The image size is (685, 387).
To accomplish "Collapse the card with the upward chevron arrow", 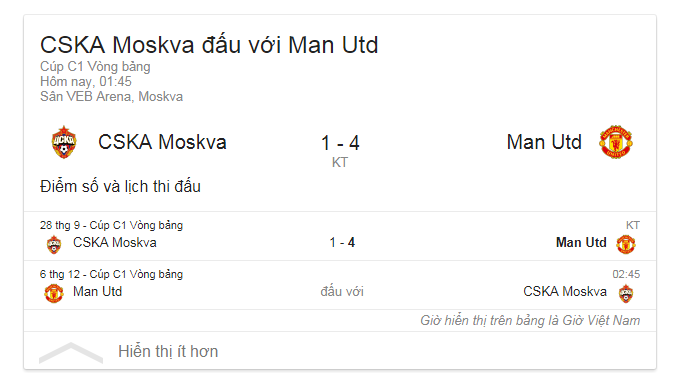I will tap(71, 353).
